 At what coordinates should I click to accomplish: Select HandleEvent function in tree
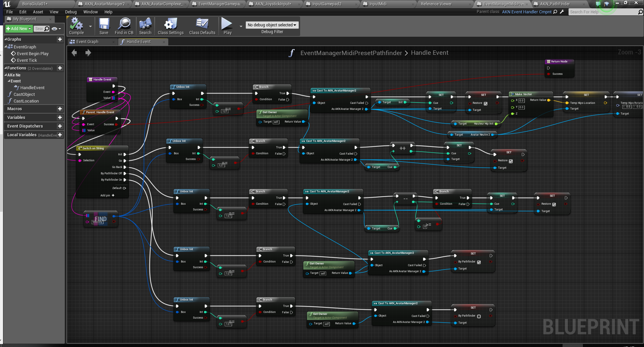(32, 88)
